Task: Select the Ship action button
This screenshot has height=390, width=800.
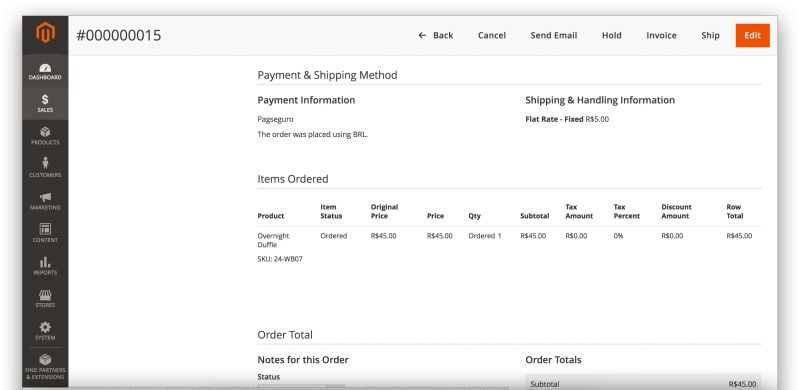Action: coord(710,35)
